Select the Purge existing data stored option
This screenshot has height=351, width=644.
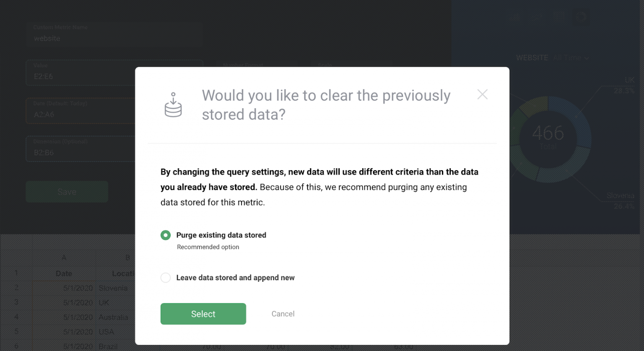click(165, 235)
